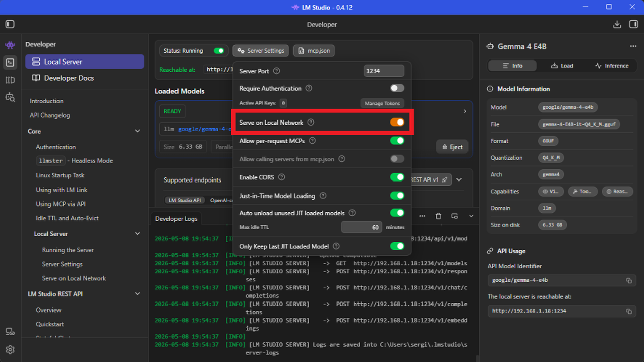Copy the API Model Identifier
This screenshot has width=644, height=362.
[x=629, y=281]
